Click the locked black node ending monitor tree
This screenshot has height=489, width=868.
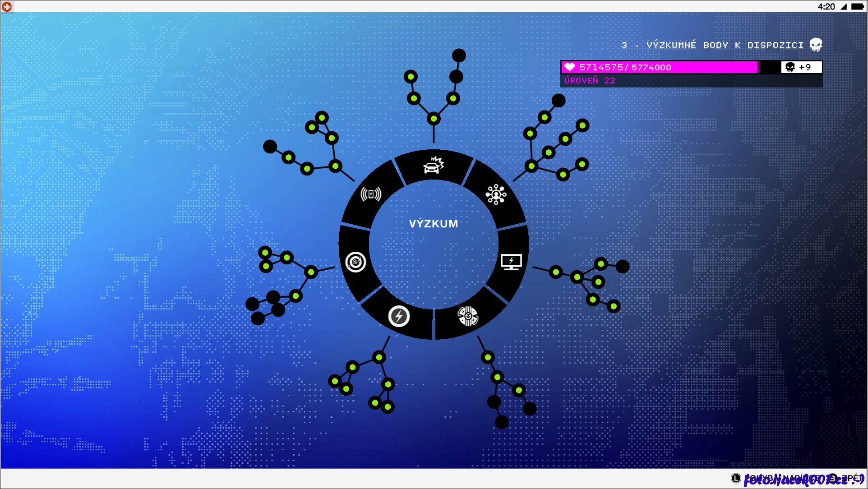pyautogui.click(x=623, y=267)
